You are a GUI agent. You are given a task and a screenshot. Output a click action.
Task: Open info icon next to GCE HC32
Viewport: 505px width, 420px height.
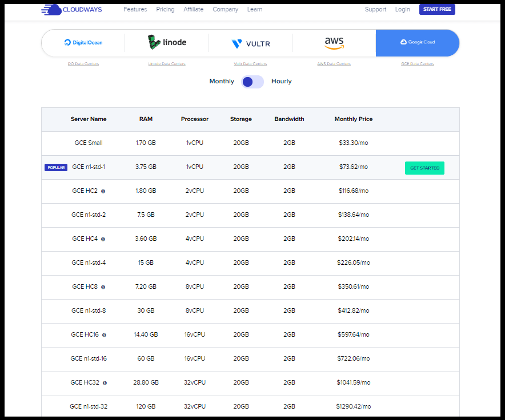[x=105, y=383]
